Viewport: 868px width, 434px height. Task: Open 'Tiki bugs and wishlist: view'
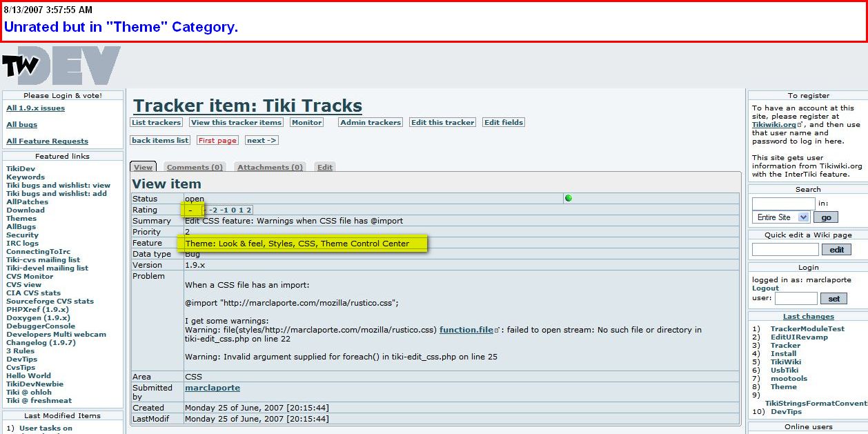point(59,186)
